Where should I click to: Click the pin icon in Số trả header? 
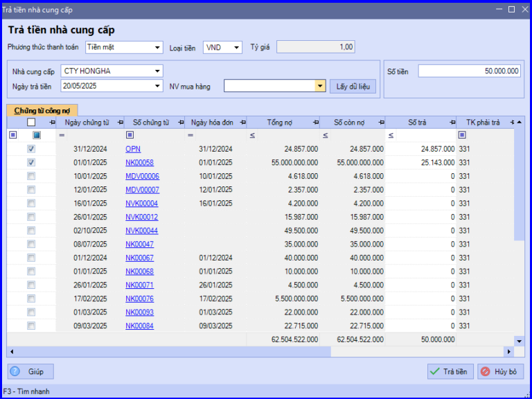tap(452, 123)
